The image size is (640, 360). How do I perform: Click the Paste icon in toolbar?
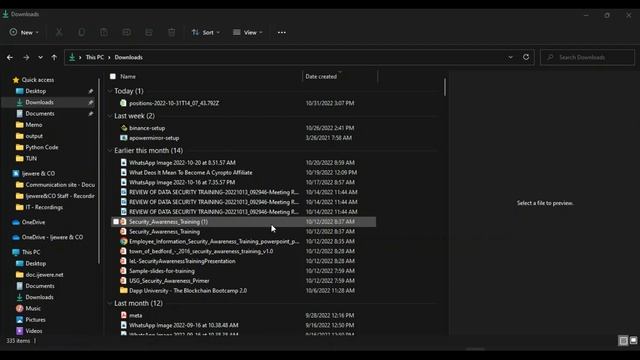tap(104, 33)
